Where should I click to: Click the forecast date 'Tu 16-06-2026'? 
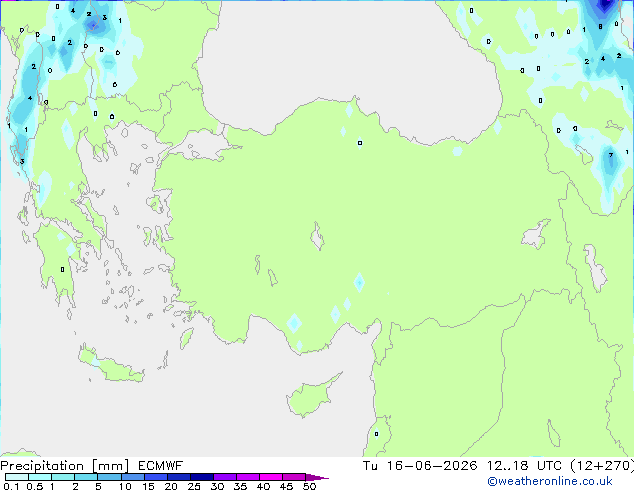pos(420,466)
